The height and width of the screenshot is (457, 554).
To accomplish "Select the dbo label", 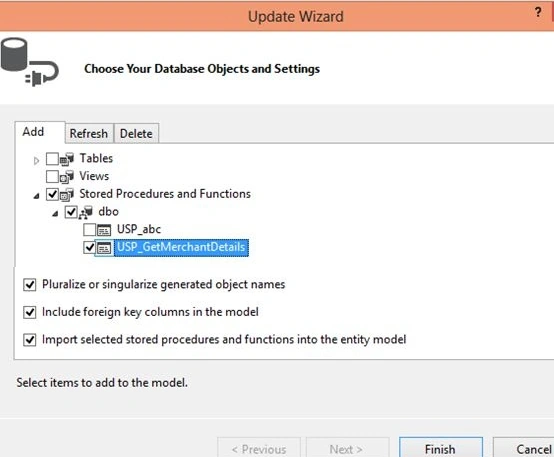I will tap(108, 211).
